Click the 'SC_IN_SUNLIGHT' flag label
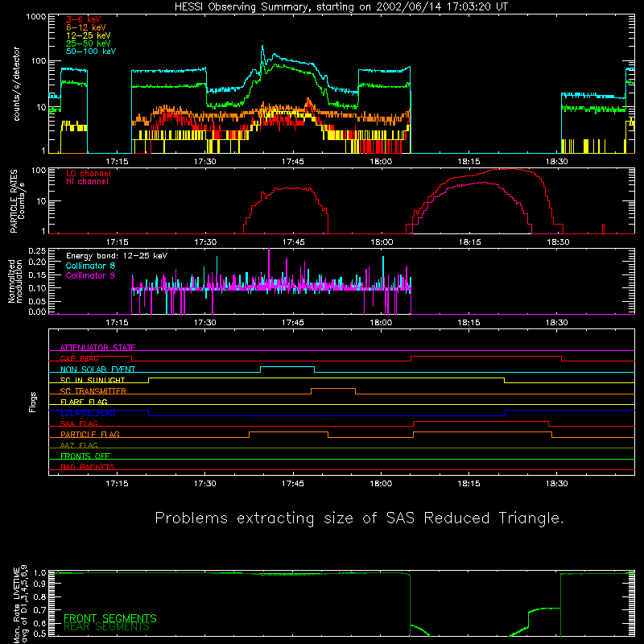 (93, 380)
